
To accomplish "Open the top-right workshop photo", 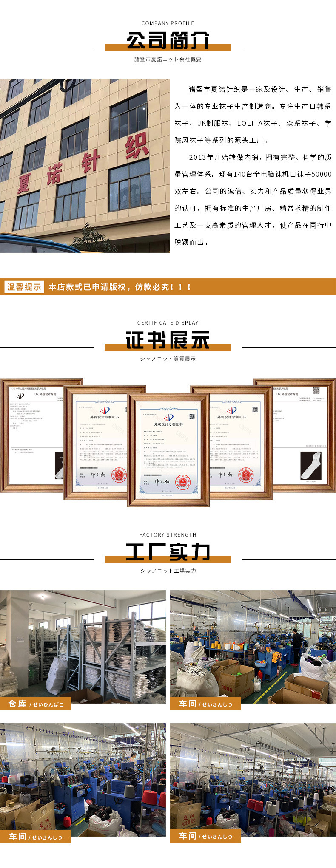I will [253, 646].
